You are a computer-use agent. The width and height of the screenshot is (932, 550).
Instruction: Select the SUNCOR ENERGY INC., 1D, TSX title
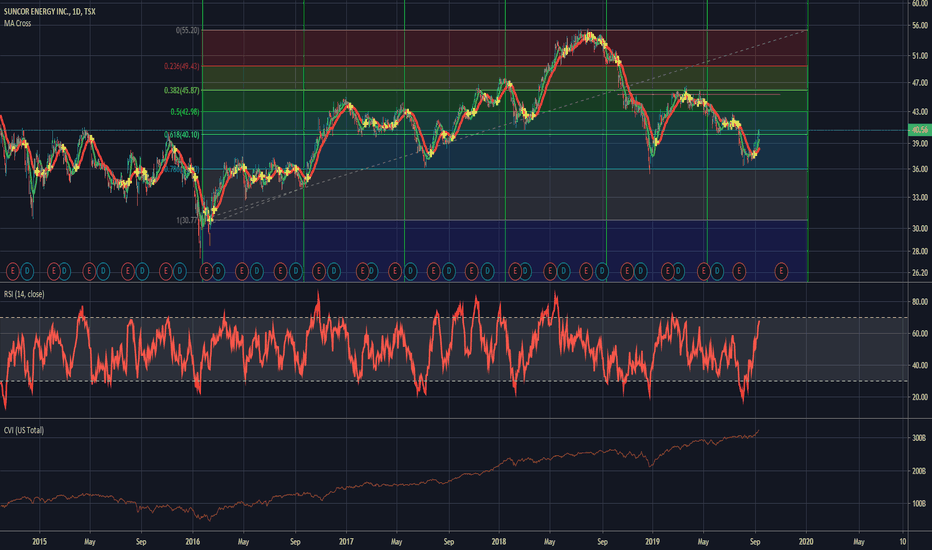(x=49, y=11)
